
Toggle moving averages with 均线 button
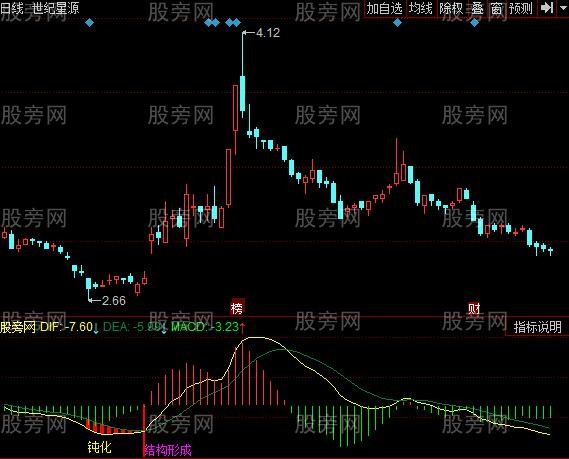[x=421, y=8]
